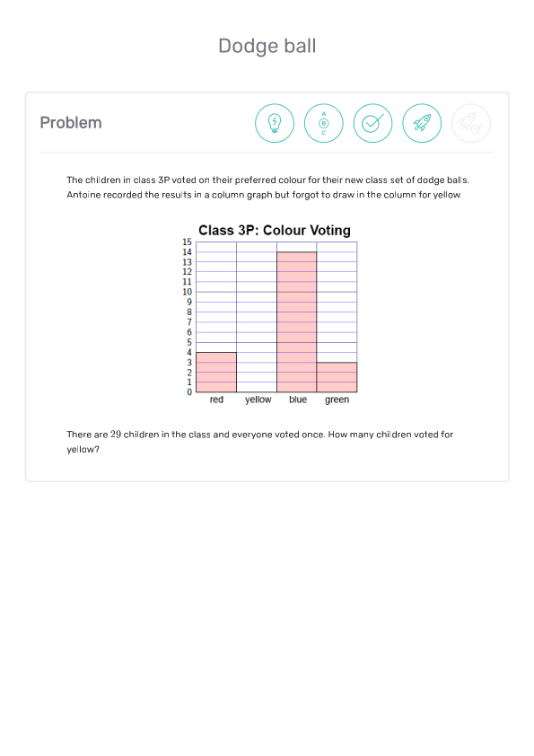Click the Problem section heading
This screenshot has height=756, width=534.
pos(71,122)
